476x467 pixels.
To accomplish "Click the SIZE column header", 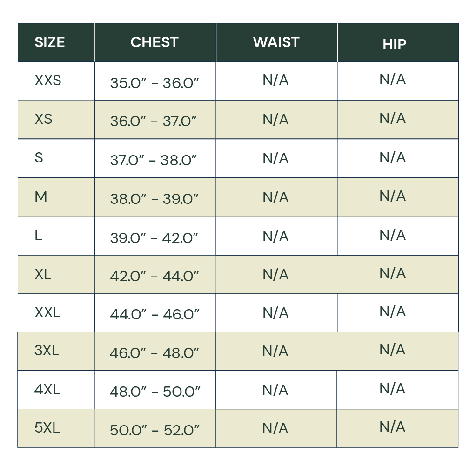I will (x=50, y=42).
